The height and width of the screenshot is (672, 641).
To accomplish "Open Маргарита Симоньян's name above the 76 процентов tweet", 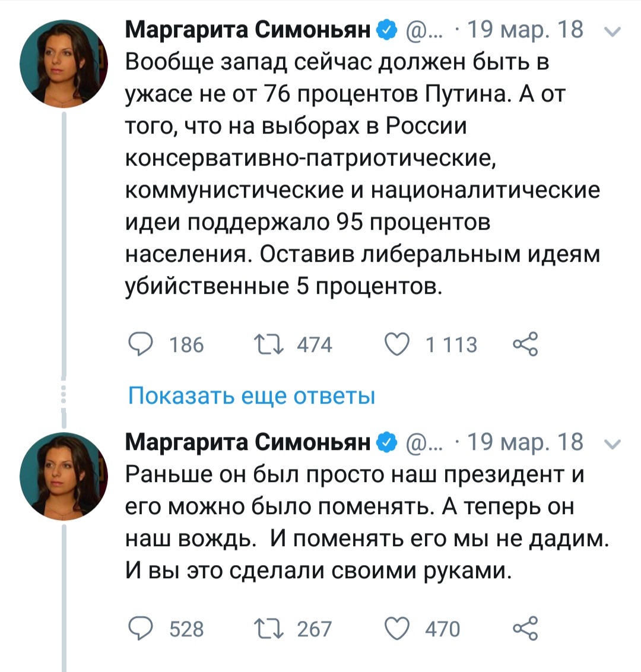I will pos(248,29).
